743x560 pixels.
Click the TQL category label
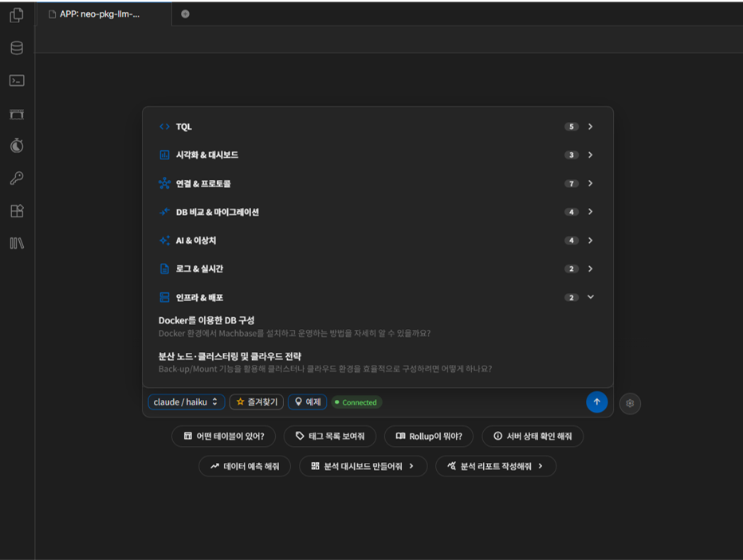(x=184, y=127)
